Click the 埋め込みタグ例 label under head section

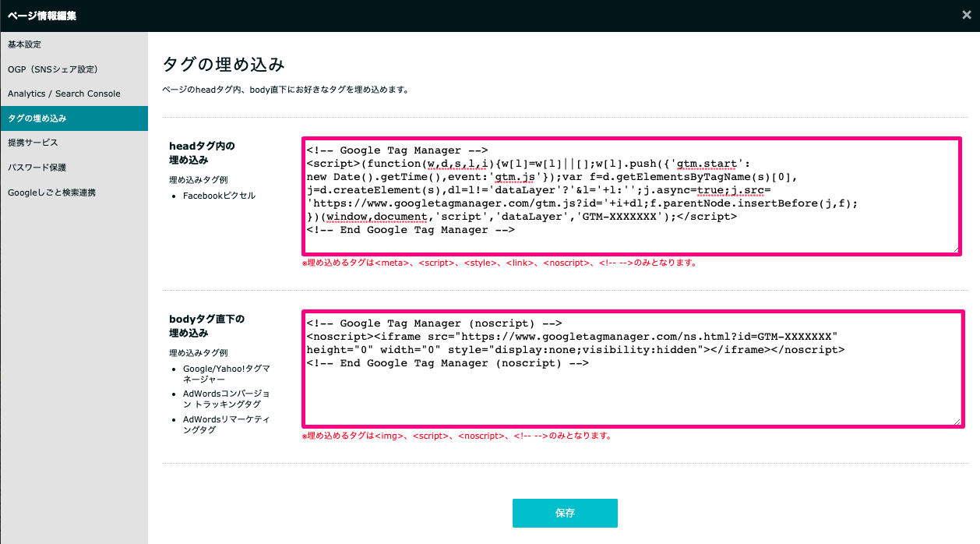[x=199, y=180]
